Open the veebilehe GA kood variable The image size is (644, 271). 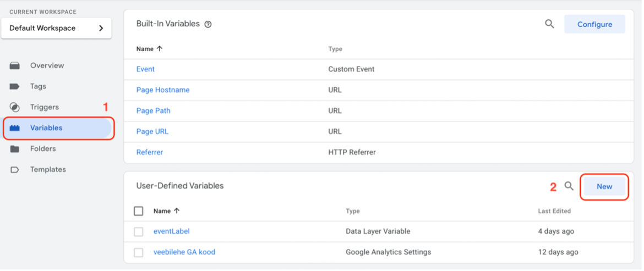click(184, 252)
